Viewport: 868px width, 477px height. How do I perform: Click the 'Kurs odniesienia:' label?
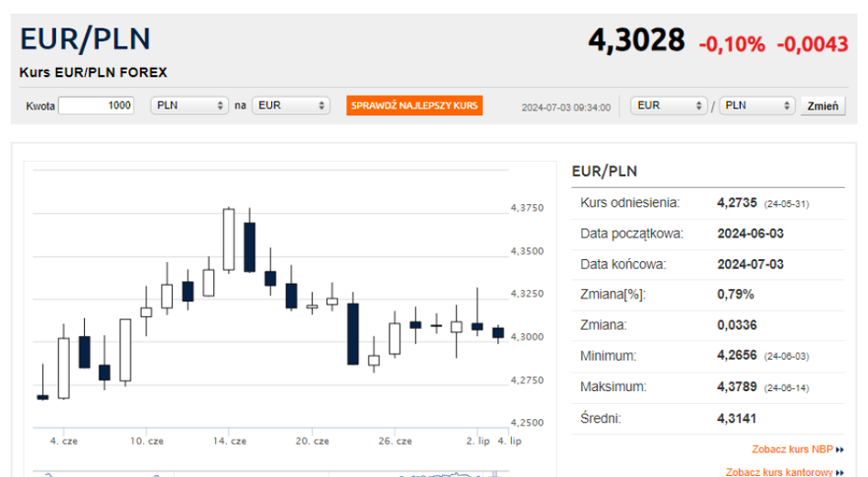tap(630, 202)
